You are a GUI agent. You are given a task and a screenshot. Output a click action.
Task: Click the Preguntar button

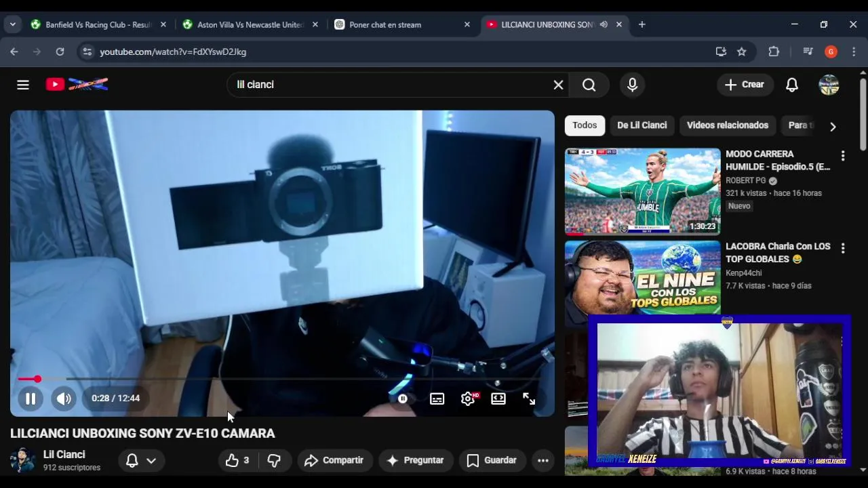pos(415,460)
